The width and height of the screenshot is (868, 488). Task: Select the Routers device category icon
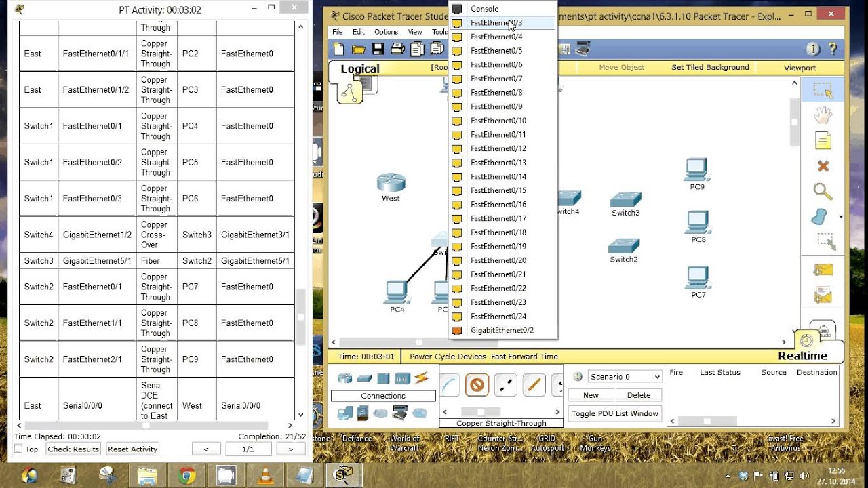pyautogui.click(x=345, y=378)
